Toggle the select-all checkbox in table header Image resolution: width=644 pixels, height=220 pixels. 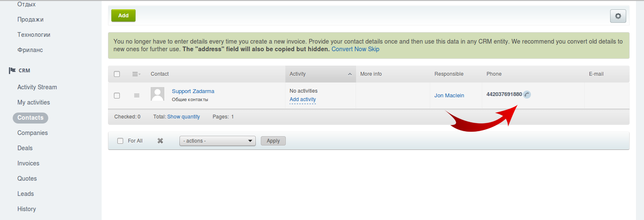tap(117, 74)
